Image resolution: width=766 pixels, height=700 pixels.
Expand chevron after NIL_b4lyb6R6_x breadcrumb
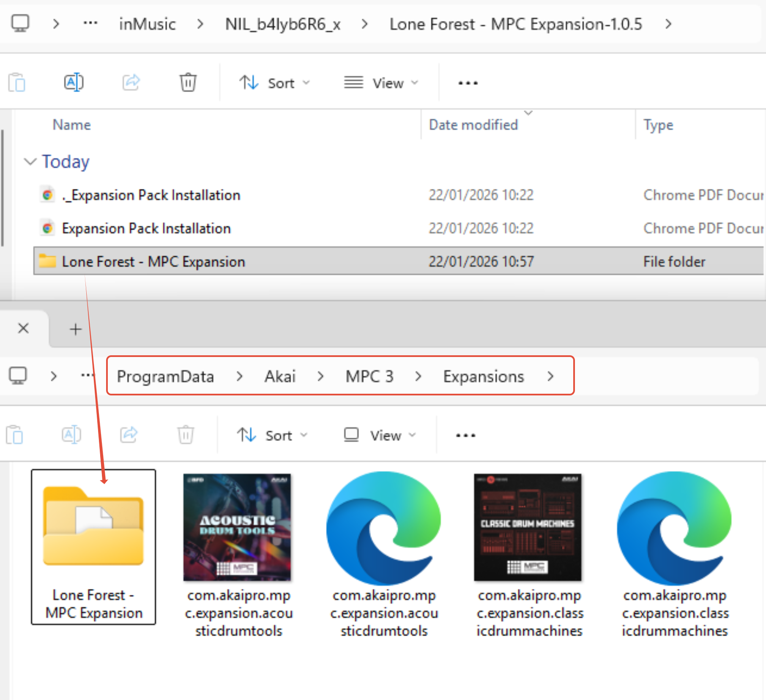(x=365, y=24)
